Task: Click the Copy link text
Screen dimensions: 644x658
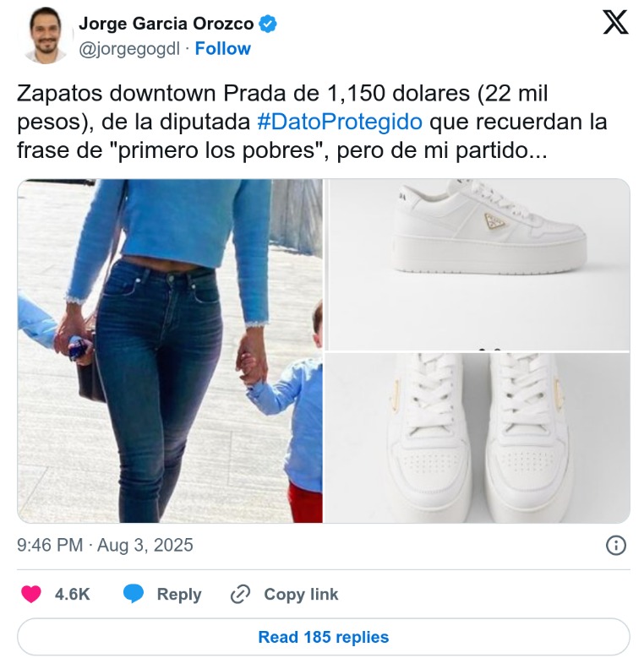Action: (x=301, y=594)
